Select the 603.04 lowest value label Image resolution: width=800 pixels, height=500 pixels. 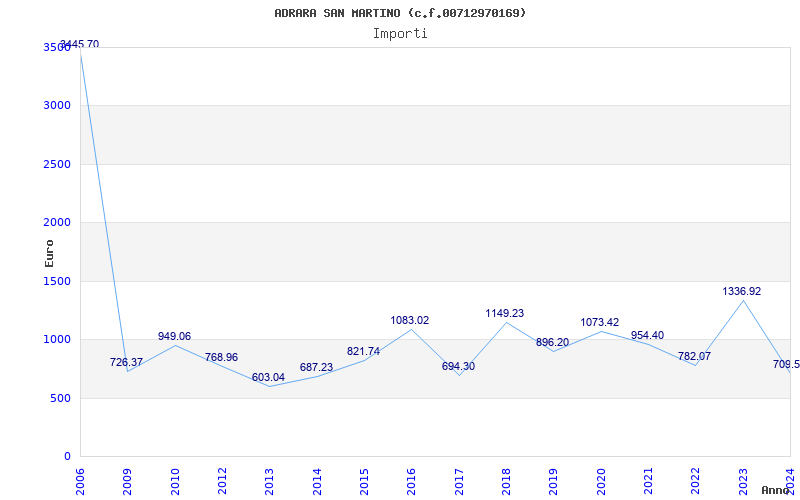pos(268,378)
